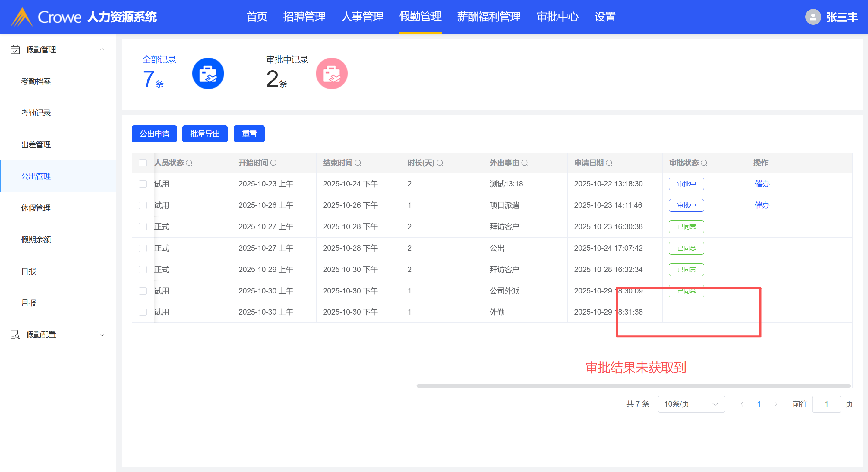Click the 公出申请 button
The image size is (868, 472).
154,134
